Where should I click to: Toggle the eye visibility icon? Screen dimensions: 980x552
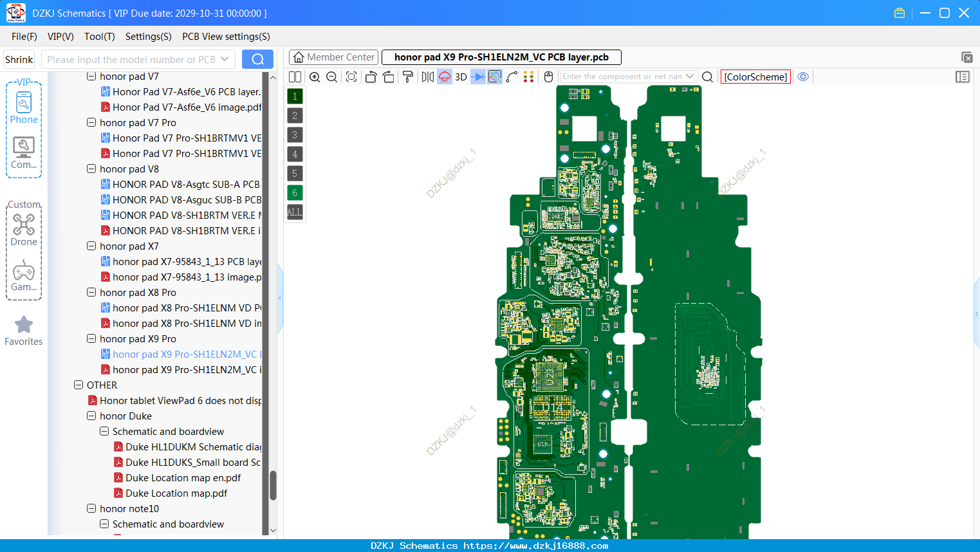[803, 77]
